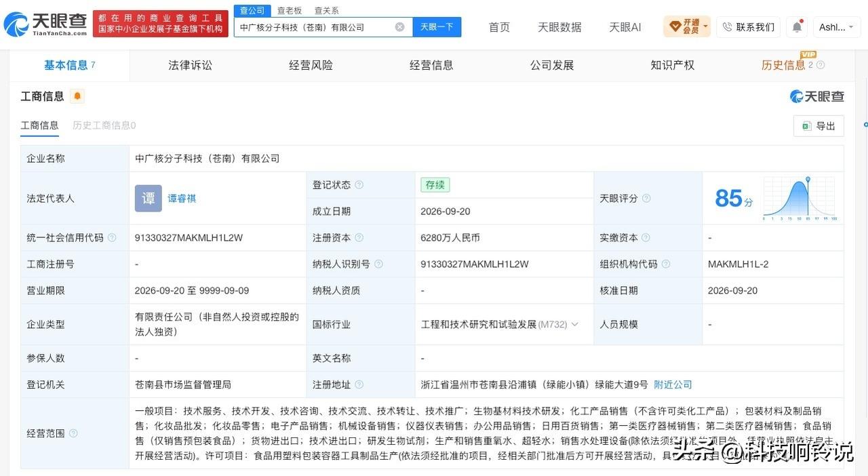This screenshot has height=476, width=868.
Task: Click the 存续 status badge
Action: [435, 185]
